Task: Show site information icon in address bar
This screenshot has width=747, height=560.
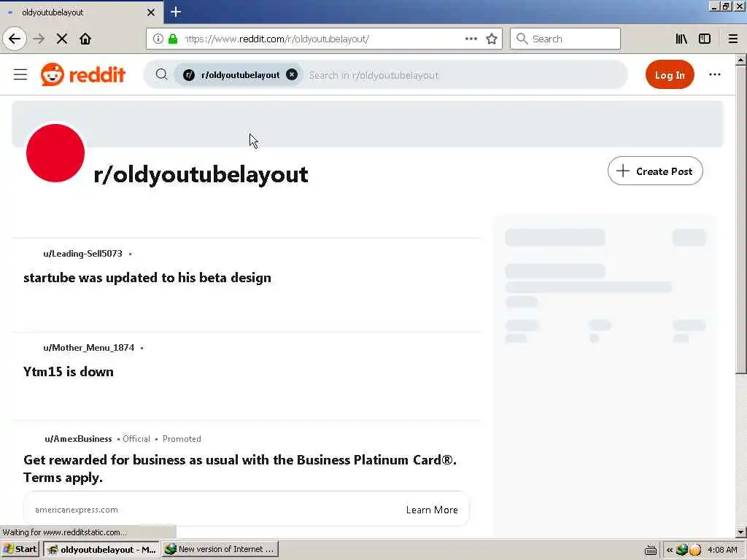Action: pos(158,39)
